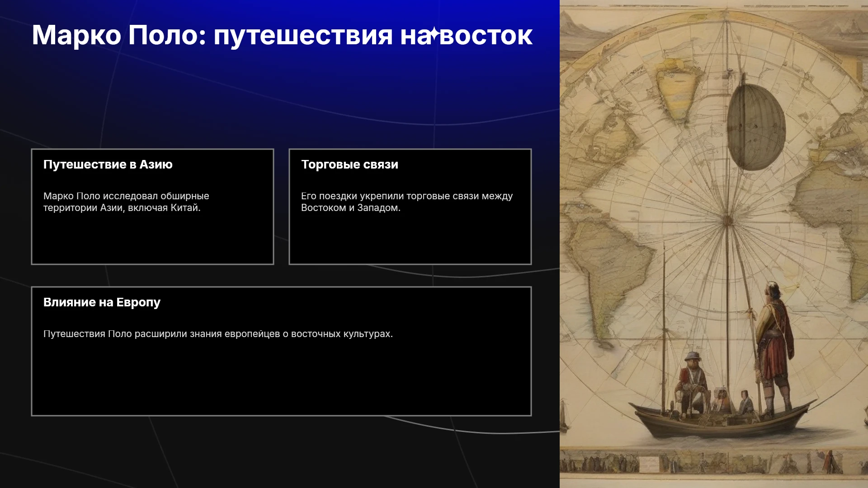Click the center point of radiating map lines
This screenshot has width=868, height=488.
tap(727, 221)
